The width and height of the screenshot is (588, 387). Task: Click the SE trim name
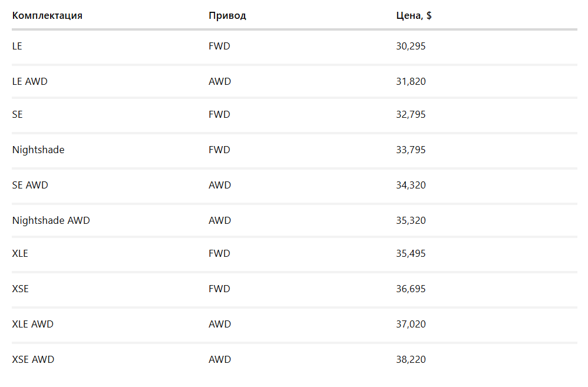17,114
